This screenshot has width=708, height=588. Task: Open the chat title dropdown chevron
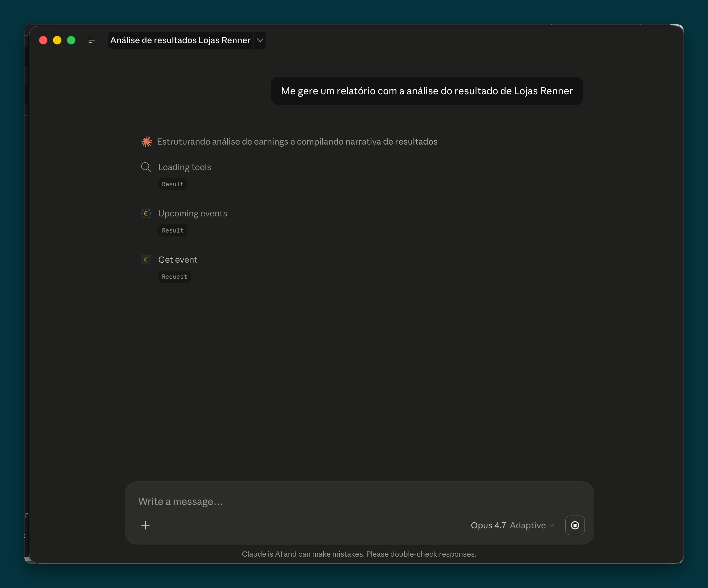(260, 40)
